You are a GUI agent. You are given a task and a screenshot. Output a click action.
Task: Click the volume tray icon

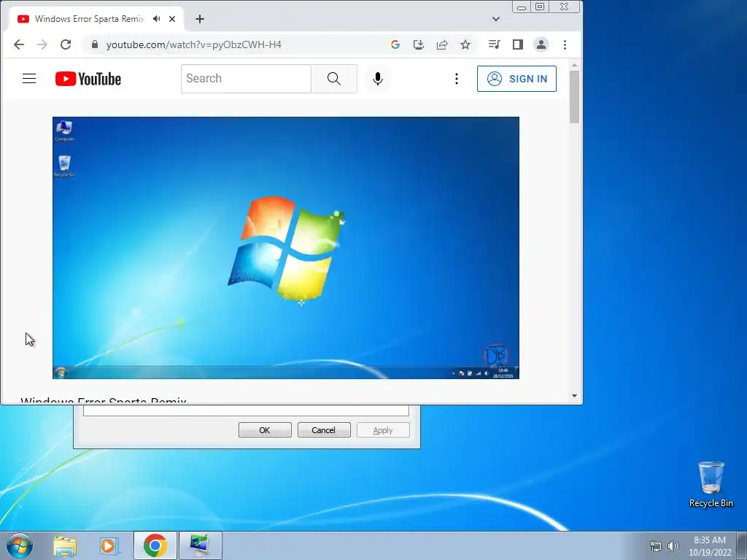point(673,546)
